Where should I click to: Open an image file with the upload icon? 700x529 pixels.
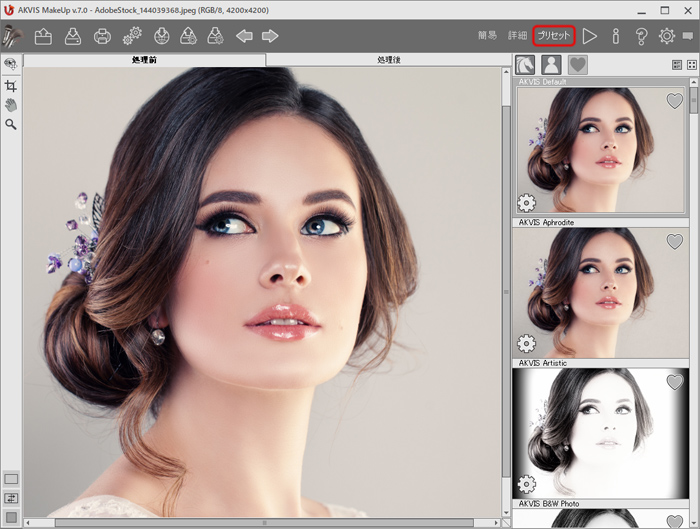pyautogui.click(x=43, y=36)
